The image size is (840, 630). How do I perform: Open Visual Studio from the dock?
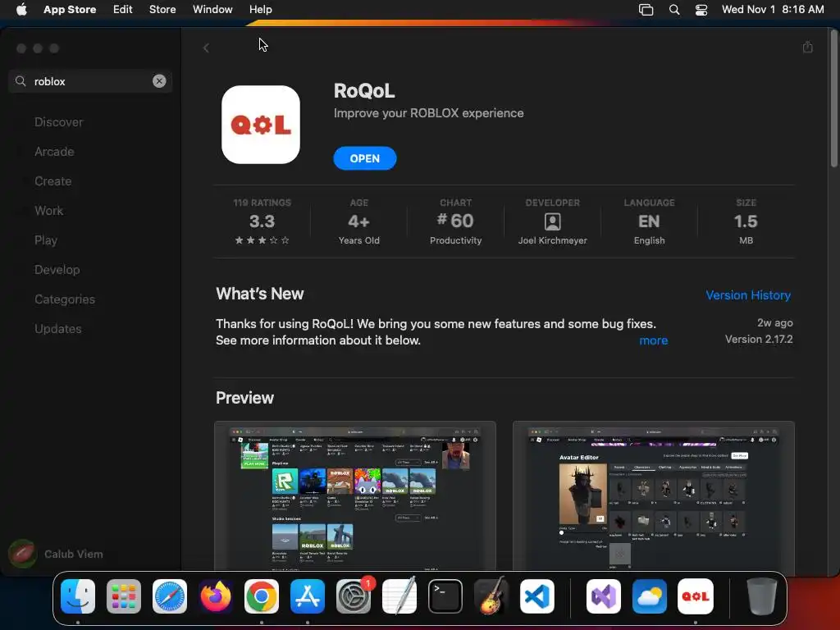(604, 596)
